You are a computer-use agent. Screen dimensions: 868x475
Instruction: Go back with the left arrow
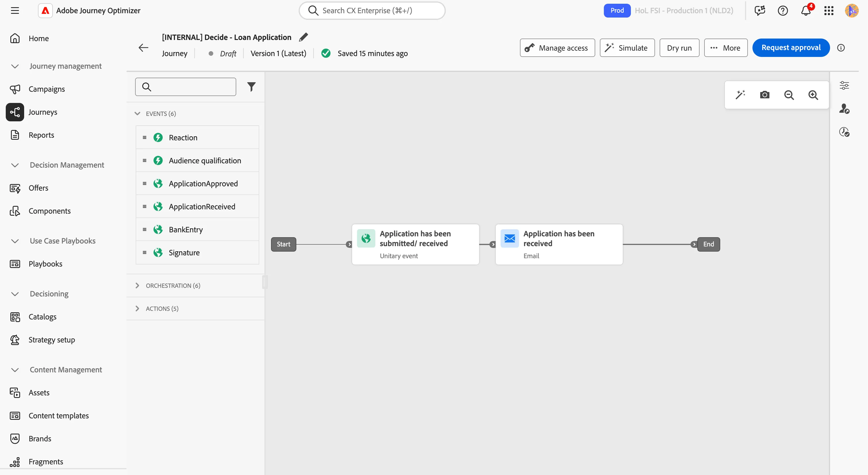(x=143, y=48)
